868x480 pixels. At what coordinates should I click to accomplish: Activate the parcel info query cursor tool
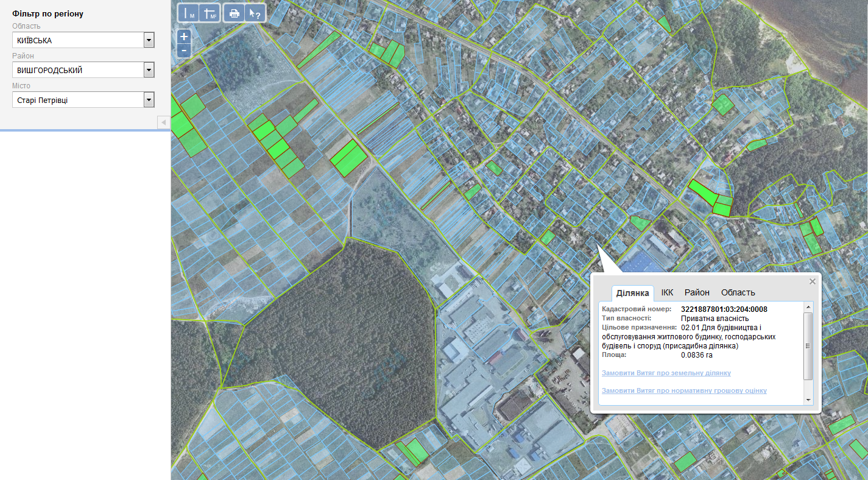pyautogui.click(x=255, y=13)
